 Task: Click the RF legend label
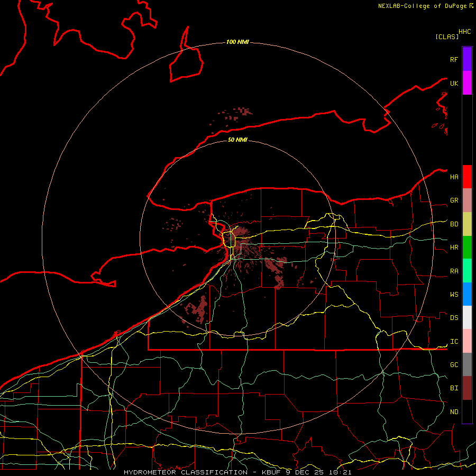[454, 59]
